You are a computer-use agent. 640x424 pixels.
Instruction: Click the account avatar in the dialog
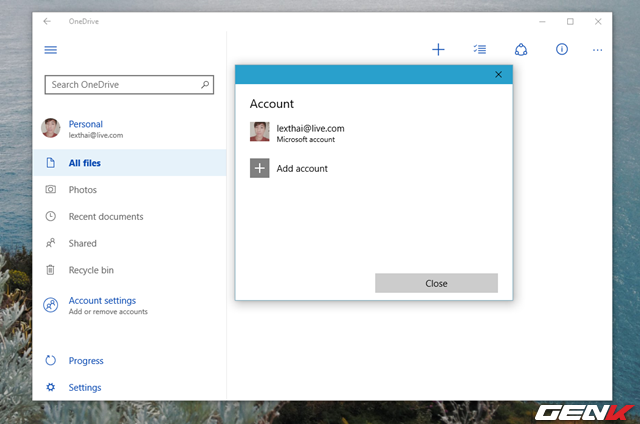(260, 132)
